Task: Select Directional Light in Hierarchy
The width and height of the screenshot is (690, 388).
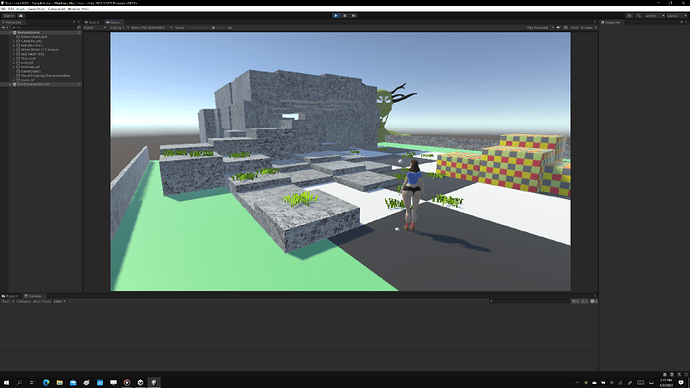Action: click(x=33, y=37)
